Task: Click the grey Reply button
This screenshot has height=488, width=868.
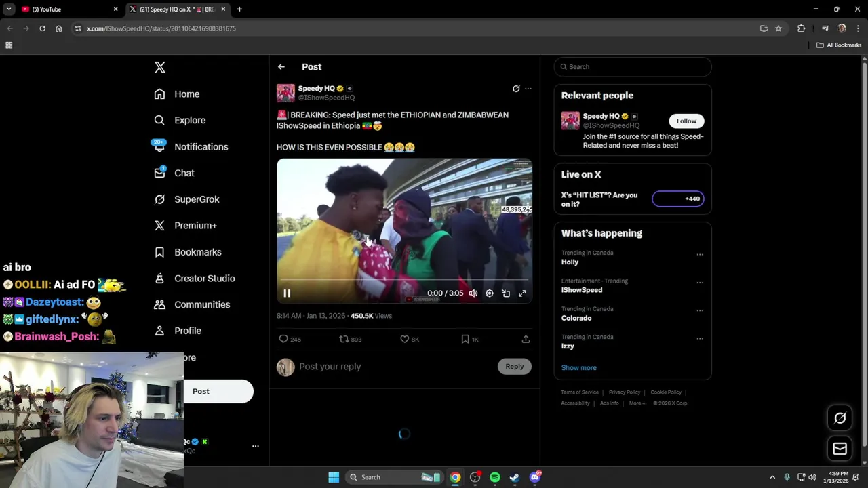Action: pos(515,367)
